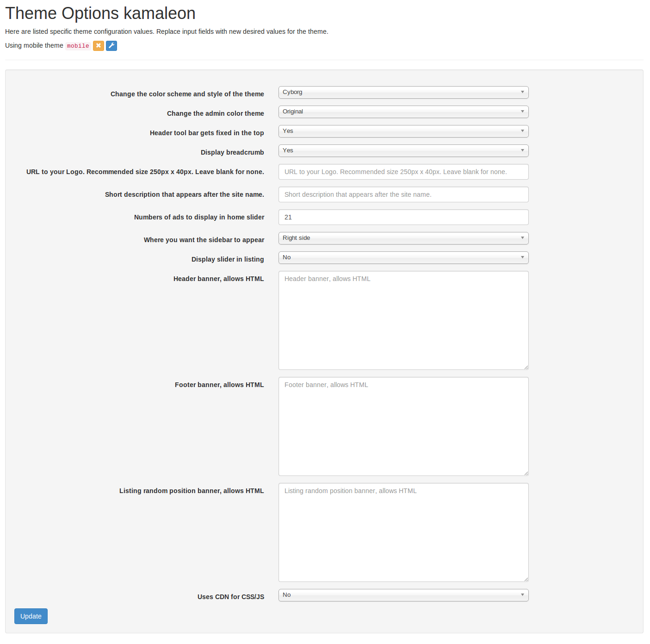Focus the short site description field
The height and width of the screenshot is (644, 650).
(x=403, y=194)
